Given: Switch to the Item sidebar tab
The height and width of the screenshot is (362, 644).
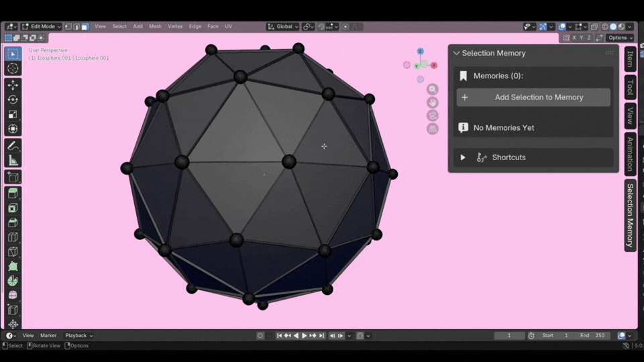Looking at the screenshot, I should [x=630, y=59].
